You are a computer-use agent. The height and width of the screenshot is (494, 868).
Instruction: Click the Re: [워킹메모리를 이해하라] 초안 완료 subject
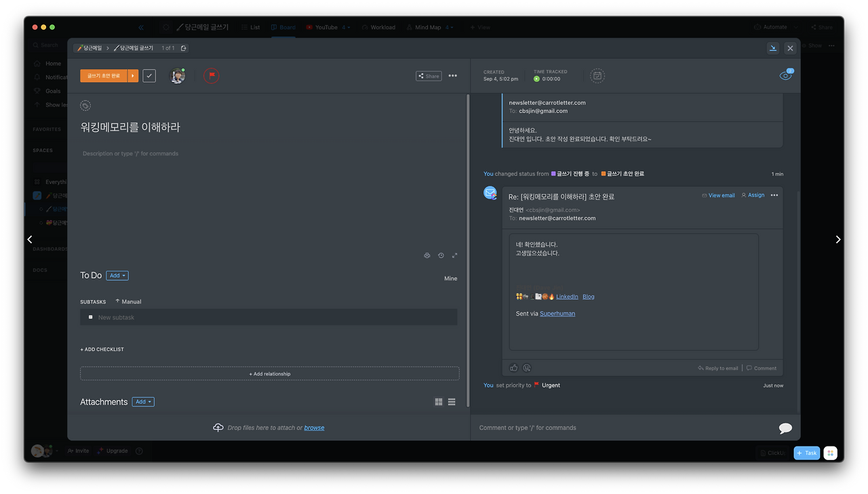point(561,197)
